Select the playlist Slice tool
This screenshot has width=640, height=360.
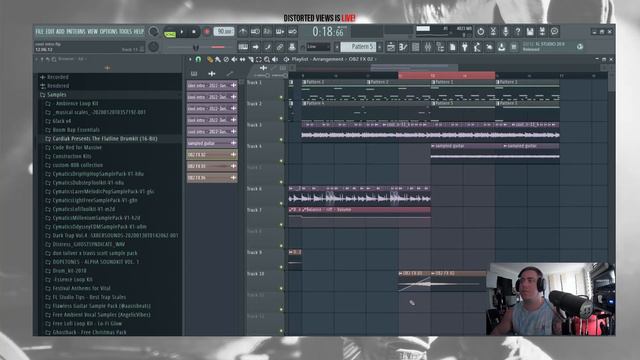click(251, 60)
